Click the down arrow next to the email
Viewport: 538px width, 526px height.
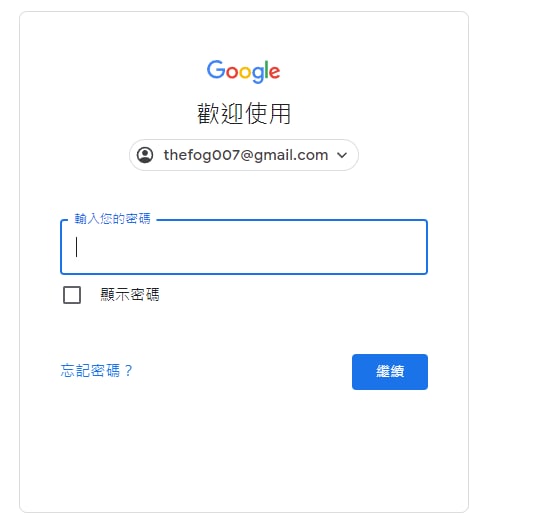point(342,155)
